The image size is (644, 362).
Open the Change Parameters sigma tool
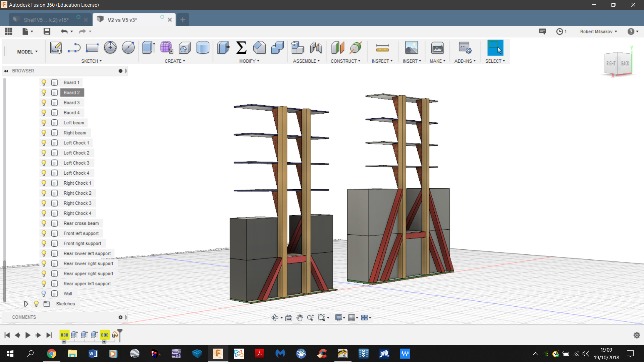coord(241,48)
